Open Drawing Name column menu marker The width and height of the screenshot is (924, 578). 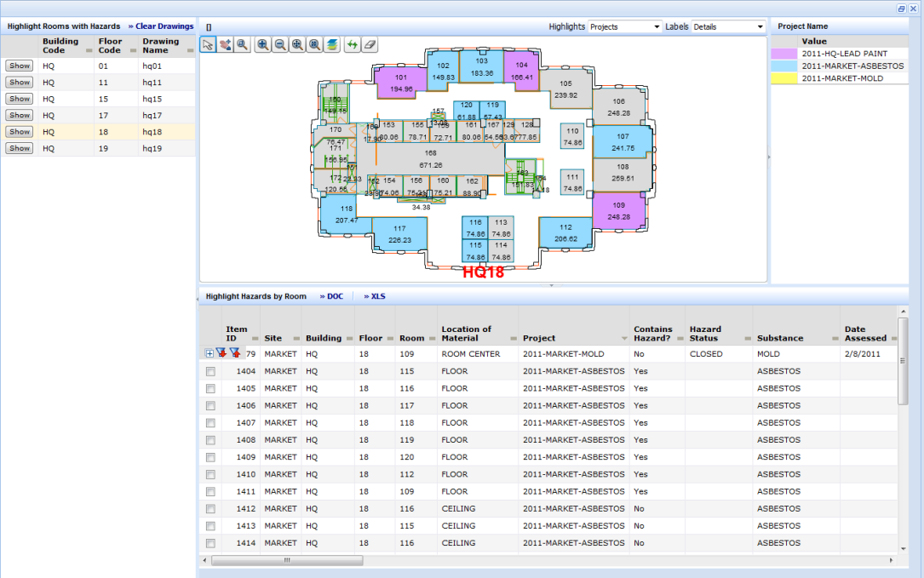click(x=191, y=51)
